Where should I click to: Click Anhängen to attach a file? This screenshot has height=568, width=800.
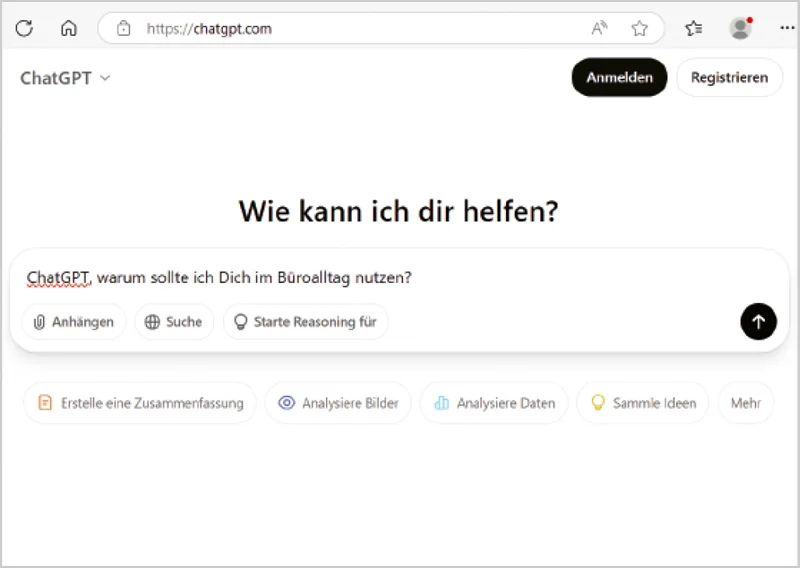click(73, 322)
